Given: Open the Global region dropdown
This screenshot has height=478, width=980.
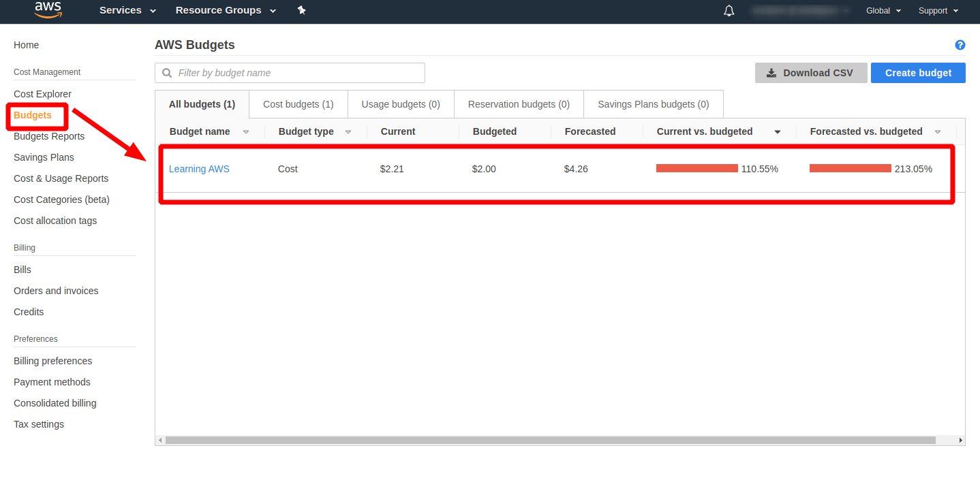Looking at the screenshot, I should pos(884,11).
